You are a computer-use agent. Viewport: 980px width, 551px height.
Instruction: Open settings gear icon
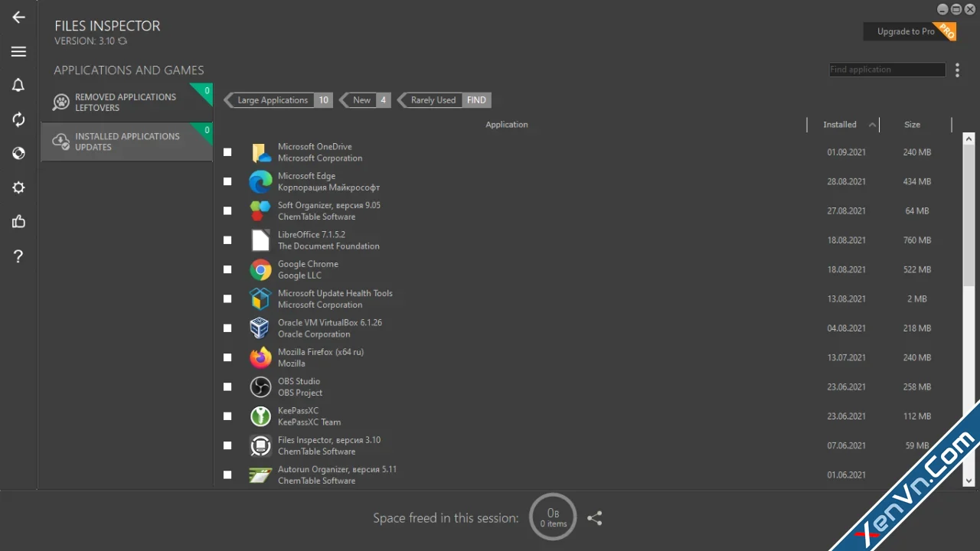[x=18, y=187]
